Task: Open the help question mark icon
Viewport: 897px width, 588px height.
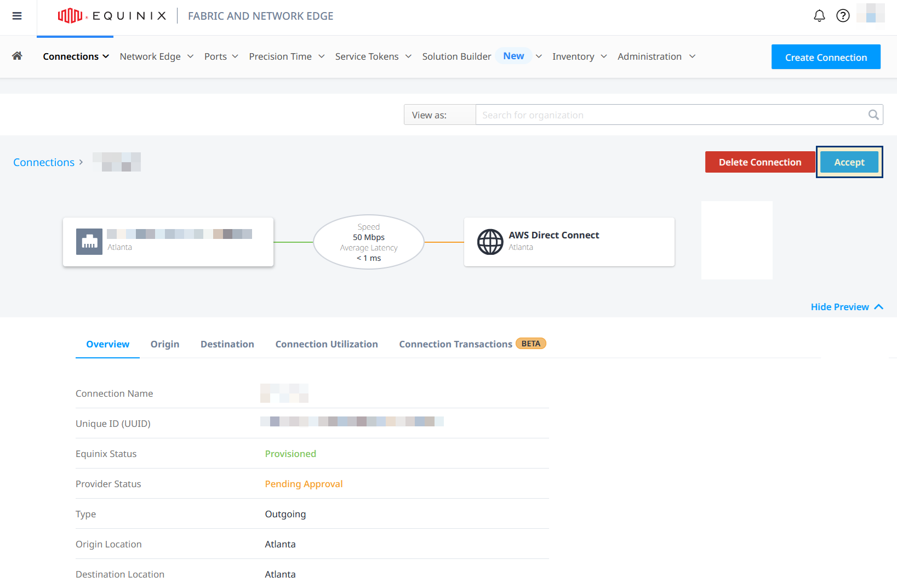Action: click(x=843, y=16)
